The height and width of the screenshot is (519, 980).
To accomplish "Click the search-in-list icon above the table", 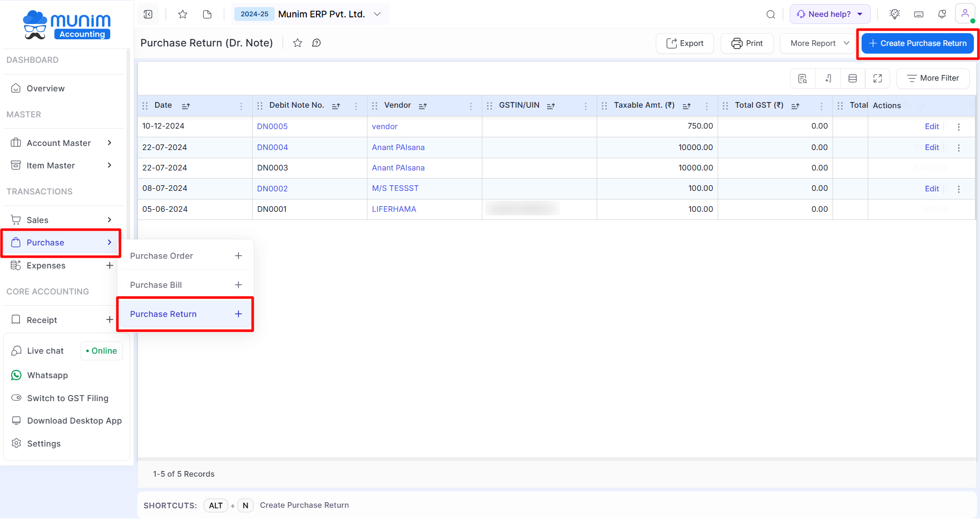I will click(x=802, y=79).
